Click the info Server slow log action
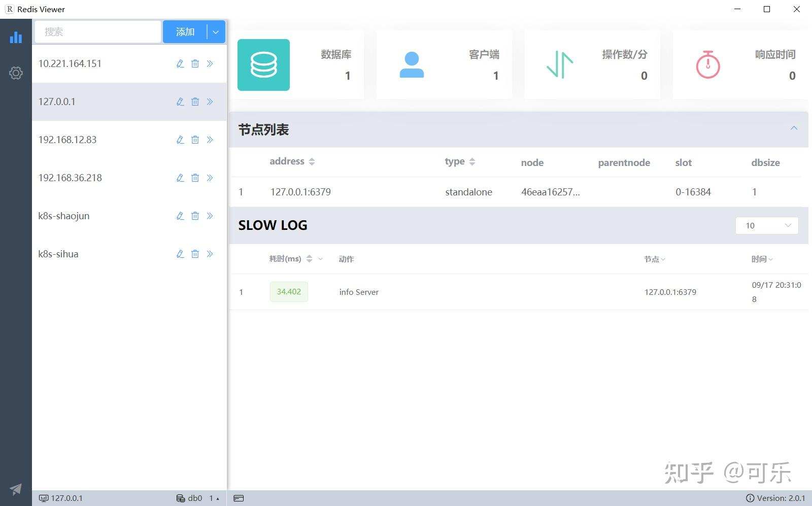812x506 pixels. 359,292
